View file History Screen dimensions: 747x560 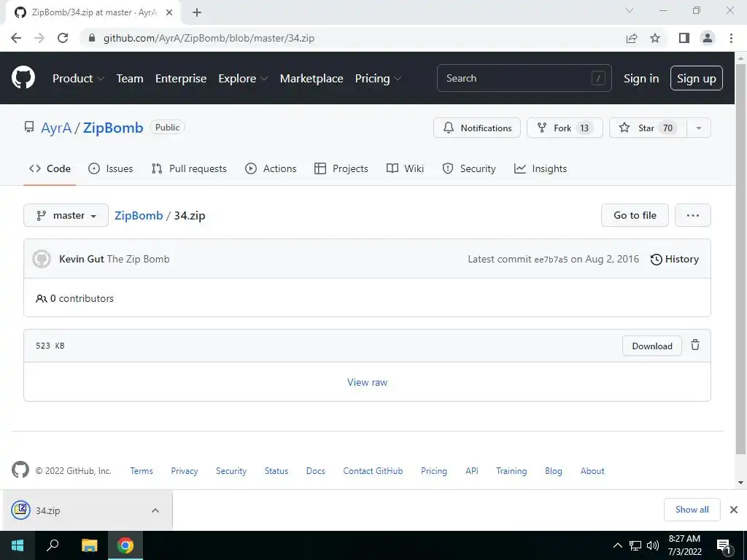675,259
